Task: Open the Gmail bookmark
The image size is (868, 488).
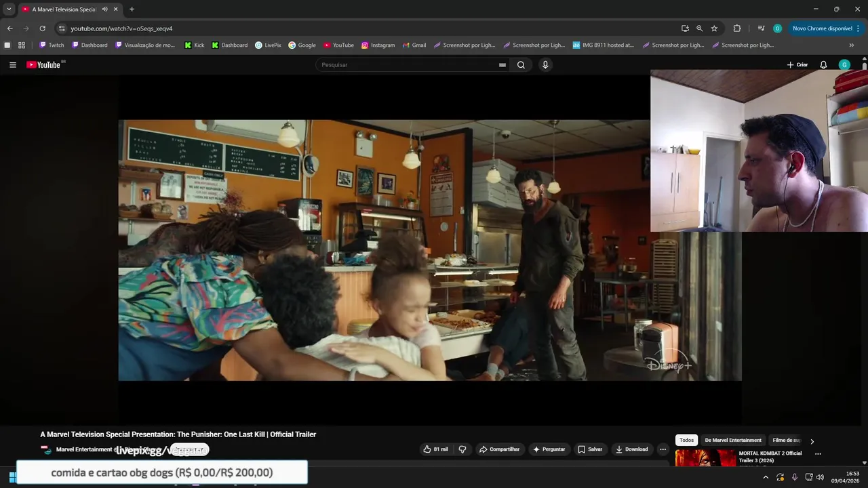Action: 414,45
